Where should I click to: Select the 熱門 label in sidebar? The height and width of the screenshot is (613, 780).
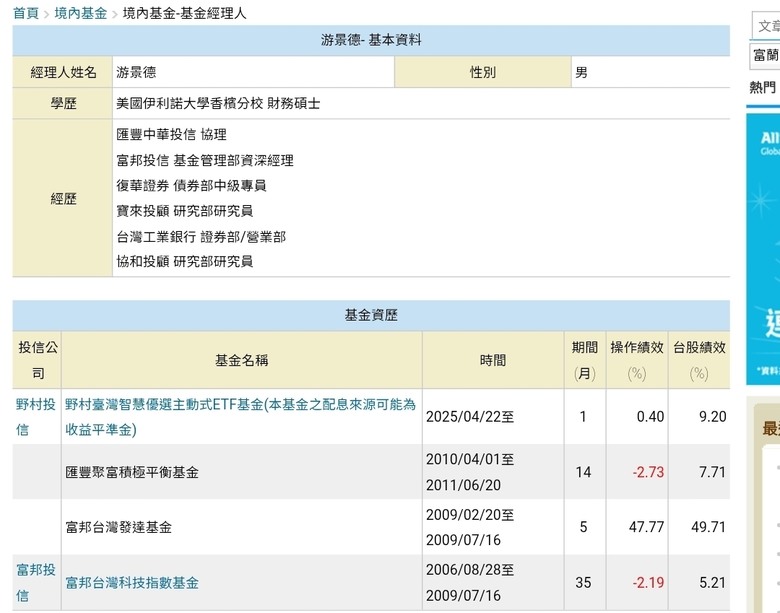[x=763, y=88]
